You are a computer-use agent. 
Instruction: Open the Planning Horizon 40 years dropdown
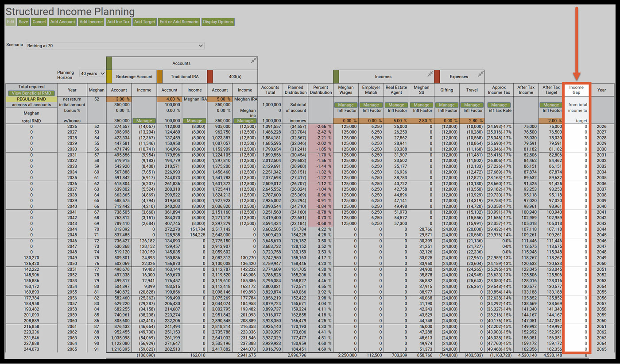(x=93, y=73)
